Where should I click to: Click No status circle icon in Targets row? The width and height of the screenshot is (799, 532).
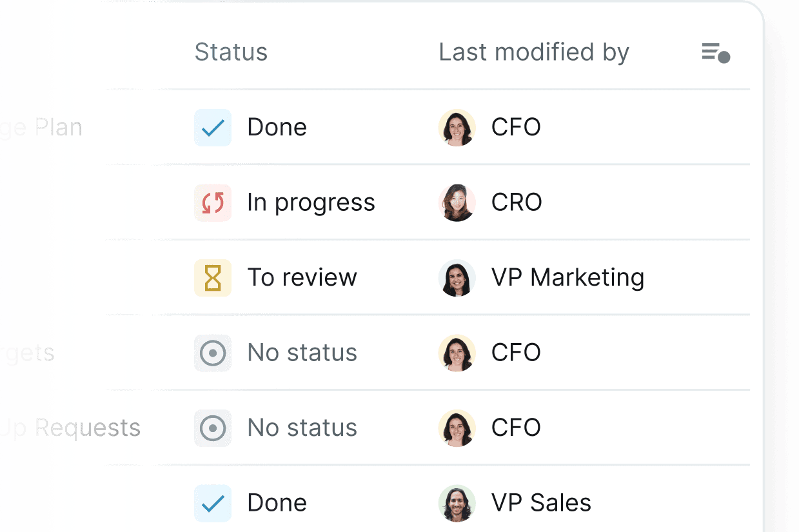click(x=213, y=353)
